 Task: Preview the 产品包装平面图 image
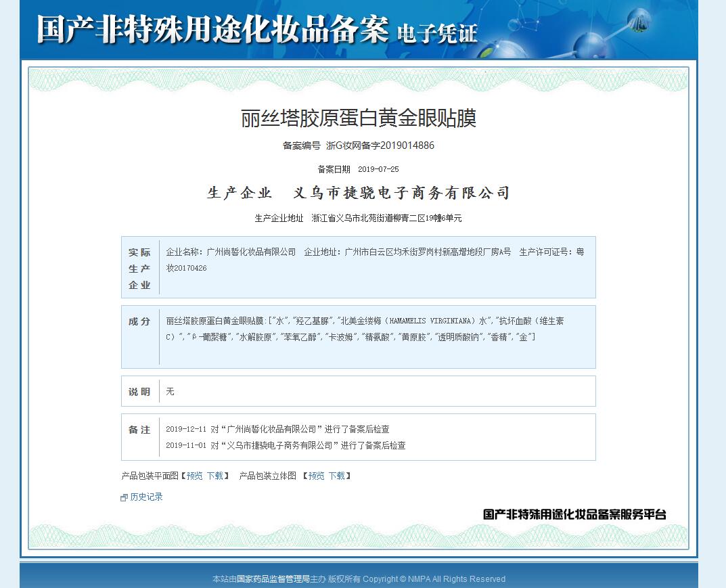click(194, 476)
